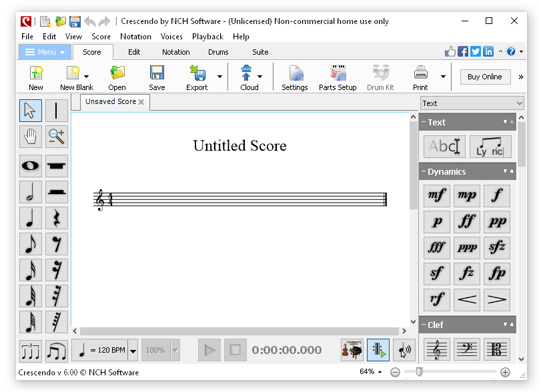Expand the Print dropdown arrow
Viewport: 539px width, 392px height.
click(444, 77)
